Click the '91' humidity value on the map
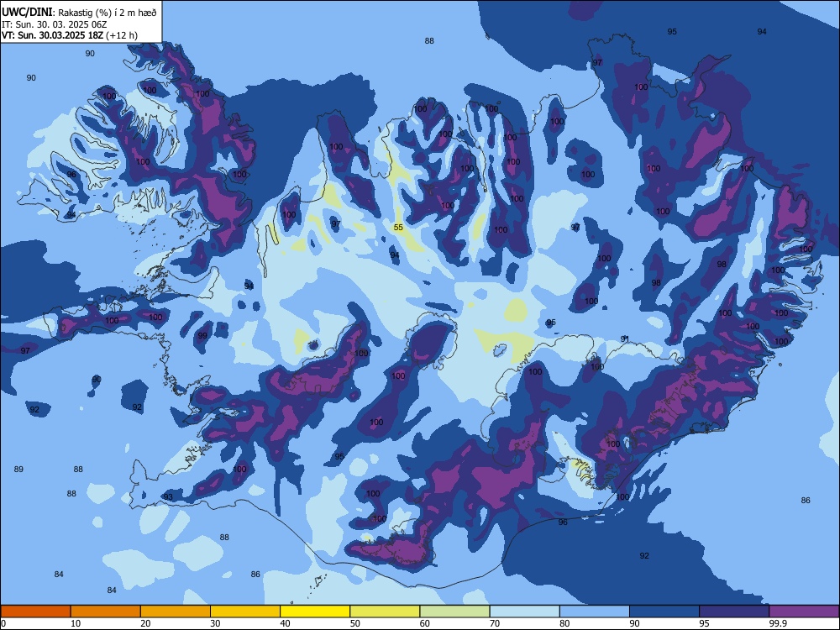This screenshot has width=840, height=630. pyautogui.click(x=625, y=339)
